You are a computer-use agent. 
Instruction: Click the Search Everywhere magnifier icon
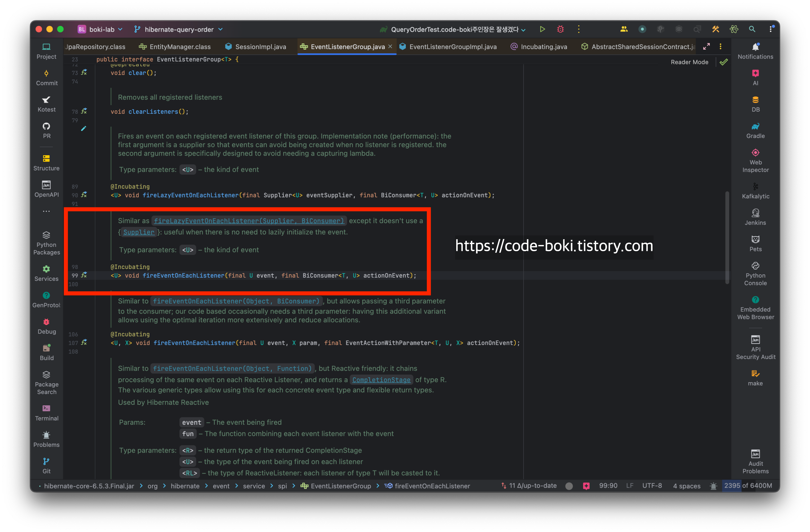(x=752, y=29)
